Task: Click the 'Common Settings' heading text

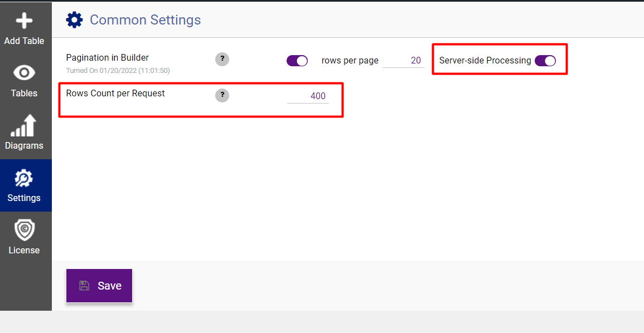Action: click(x=145, y=20)
